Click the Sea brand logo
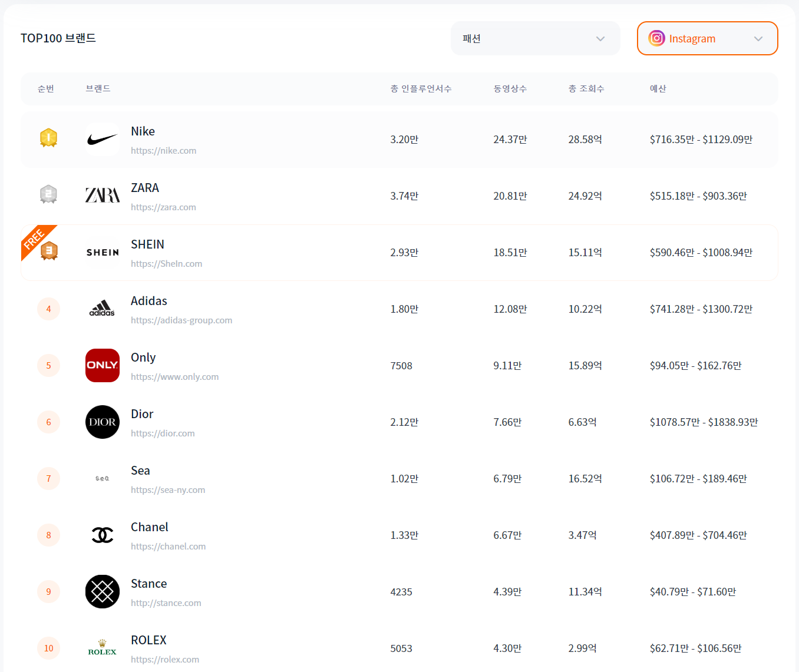799x672 pixels. [x=103, y=479]
